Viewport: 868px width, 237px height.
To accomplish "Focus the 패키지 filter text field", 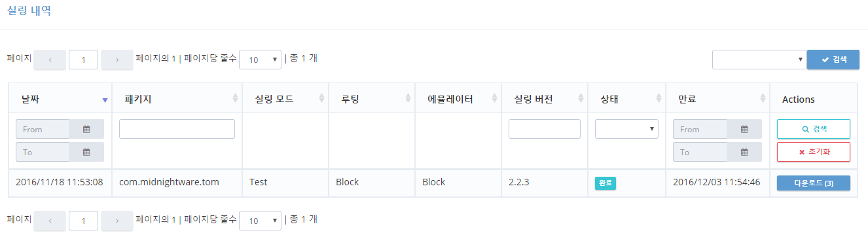I will click(x=177, y=129).
